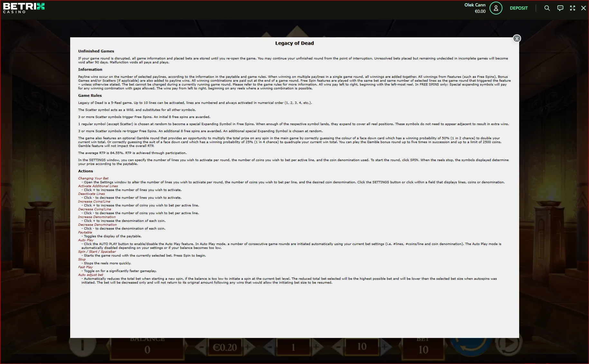Click the €0.20 coin value field
The width and height of the screenshot is (589, 364).
(225, 347)
